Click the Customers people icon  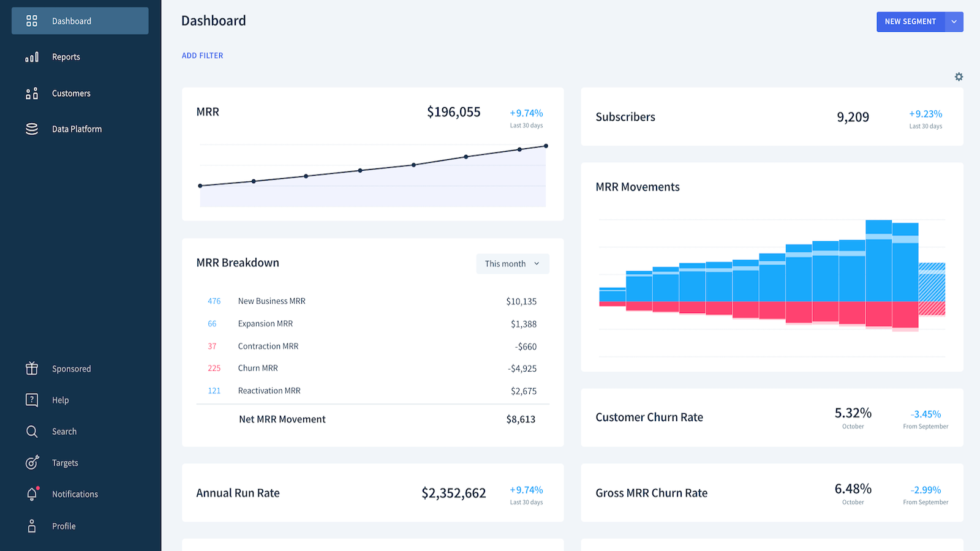tap(32, 93)
